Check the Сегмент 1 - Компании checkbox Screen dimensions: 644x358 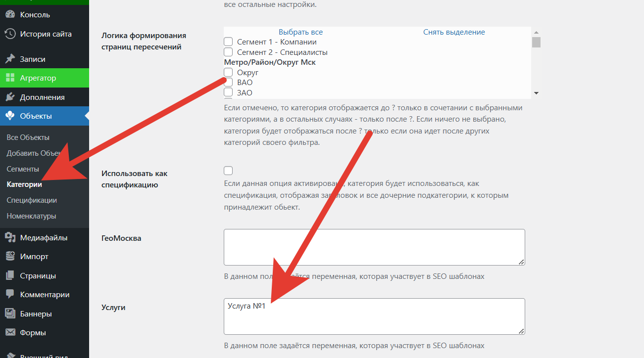pyautogui.click(x=228, y=42)
